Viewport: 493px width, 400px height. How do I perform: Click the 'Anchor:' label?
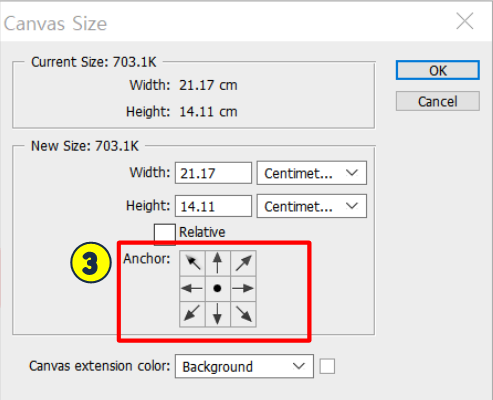point(147,259)
